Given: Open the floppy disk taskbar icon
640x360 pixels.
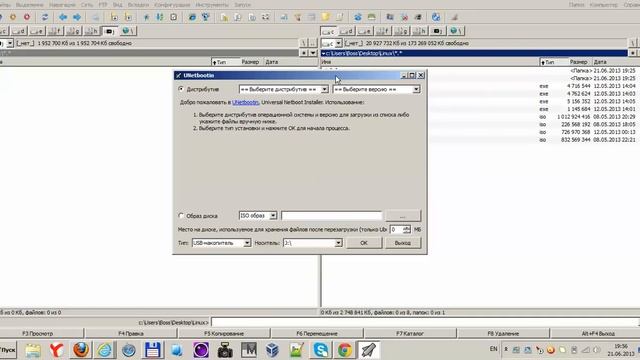Looking at the screenshot, I should 153,350.
